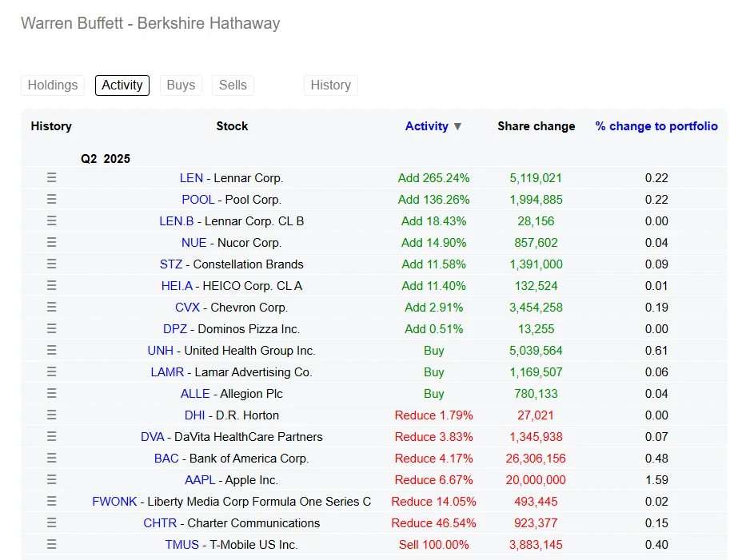Open the DPZ ticker link
The height and width of the screenshot is (560, 734).
pos(175,329)
